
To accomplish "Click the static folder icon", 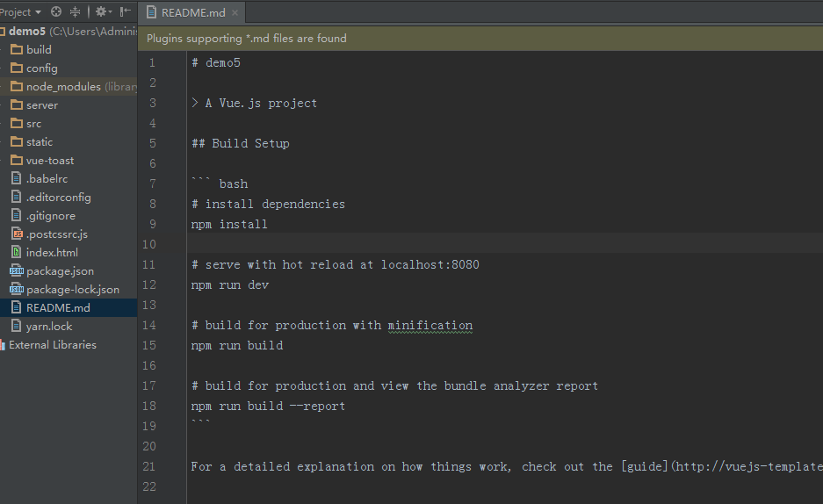I will click(x=17, y=141).
